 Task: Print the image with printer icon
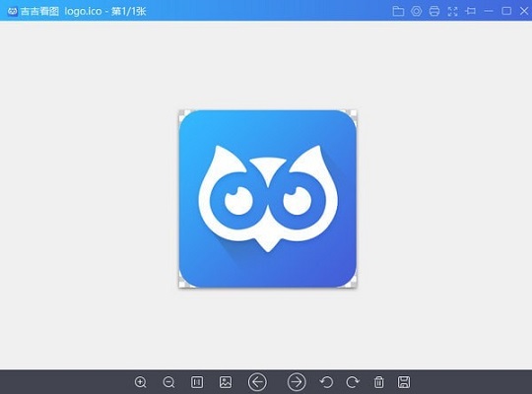(434, 11)
